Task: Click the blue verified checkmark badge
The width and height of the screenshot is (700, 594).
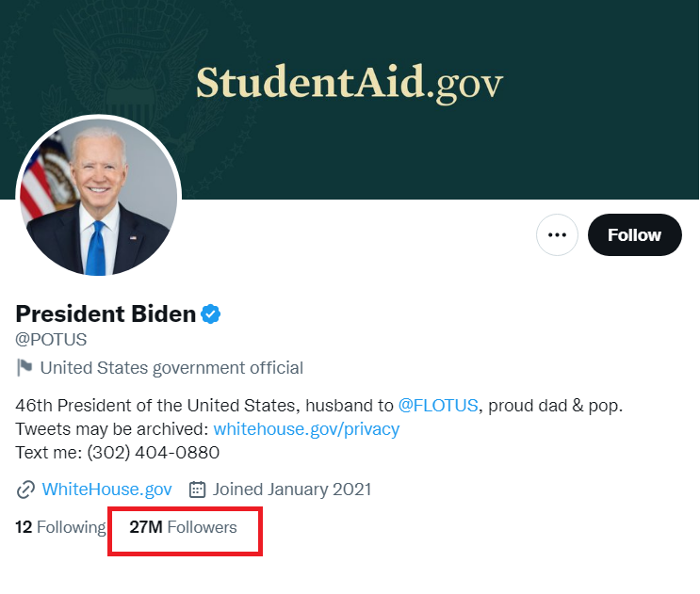Action: pos(211,313)
